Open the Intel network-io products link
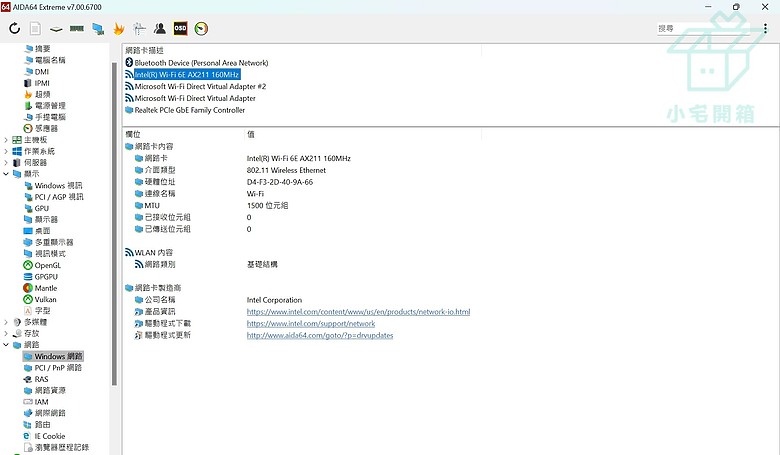The image size is (780, 455). pos(358,312)
